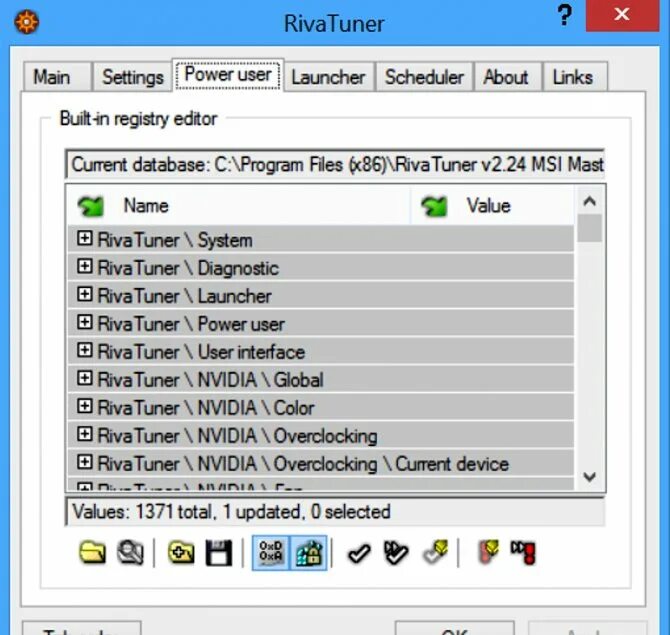Select the 'RivaTuner \ Launcher' row text

(185, 296)
